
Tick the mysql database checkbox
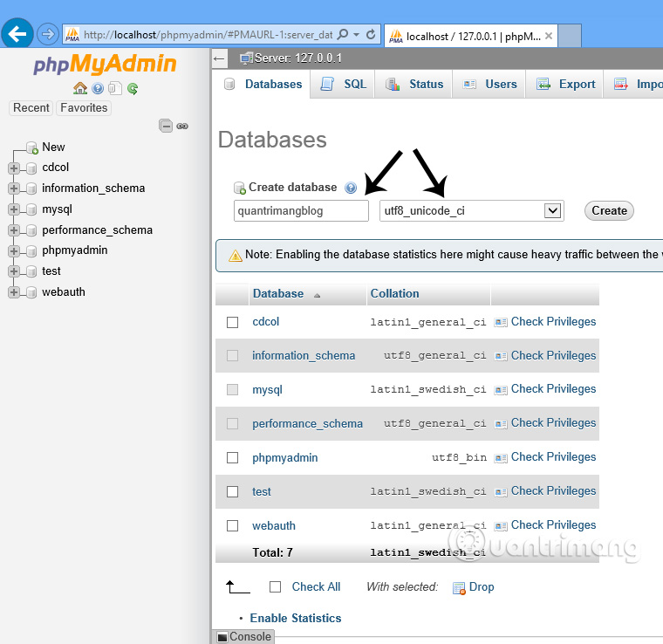point(232,389)
